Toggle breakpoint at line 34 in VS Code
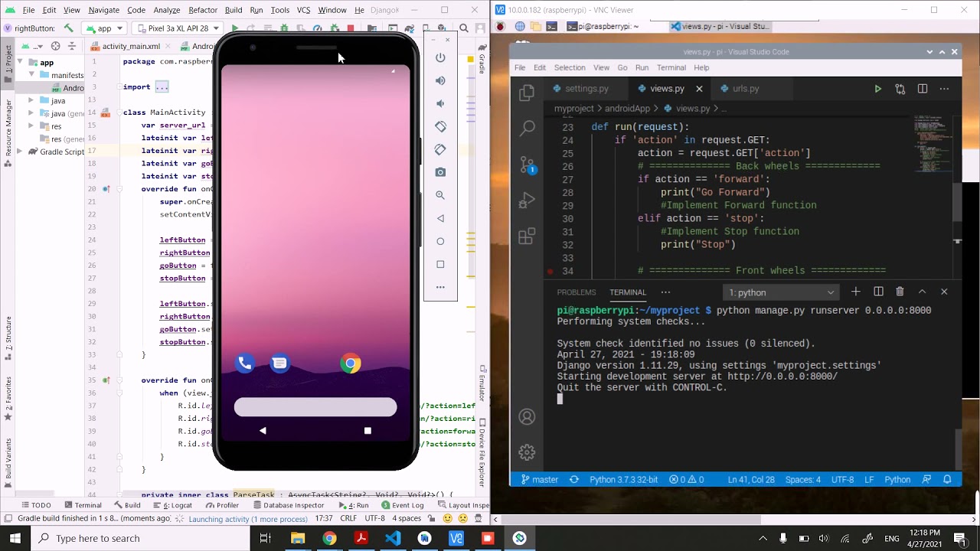This screenshot has width=980, height=551. coord(550,271)
